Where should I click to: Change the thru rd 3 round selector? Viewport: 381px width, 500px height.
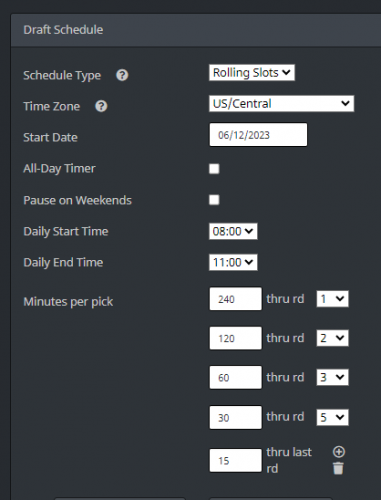[332, 377]
